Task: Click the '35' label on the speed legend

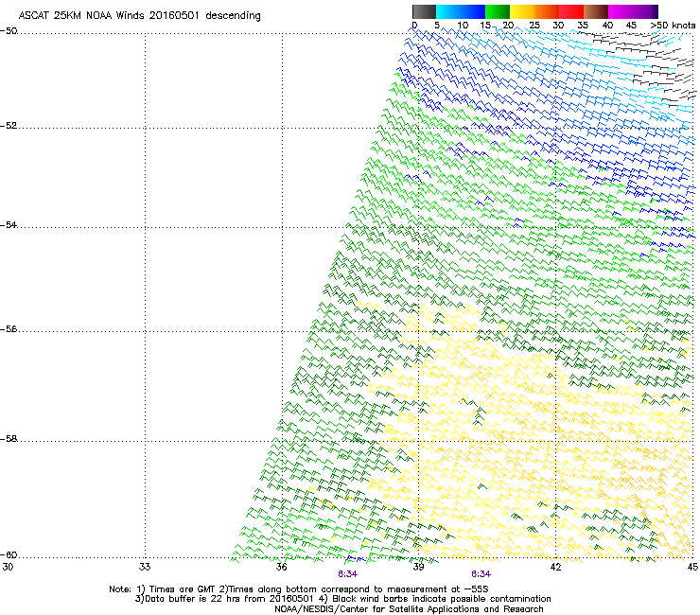Action: pyautogui.click(x=583, y=26)
